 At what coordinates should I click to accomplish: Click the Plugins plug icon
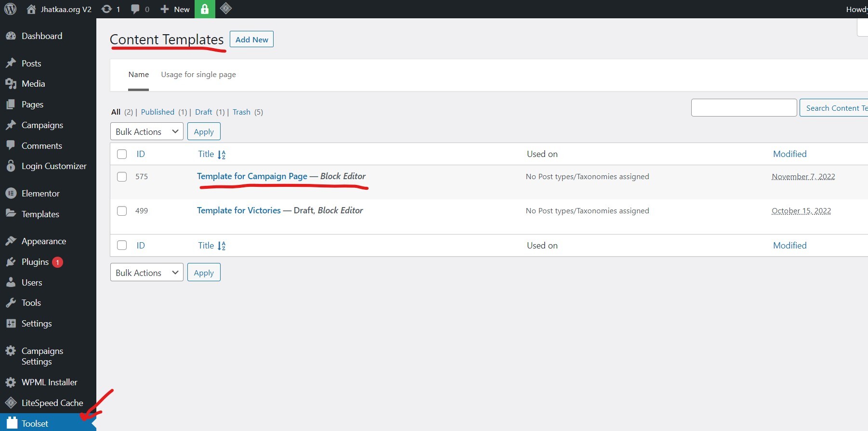tap(11, 262)
